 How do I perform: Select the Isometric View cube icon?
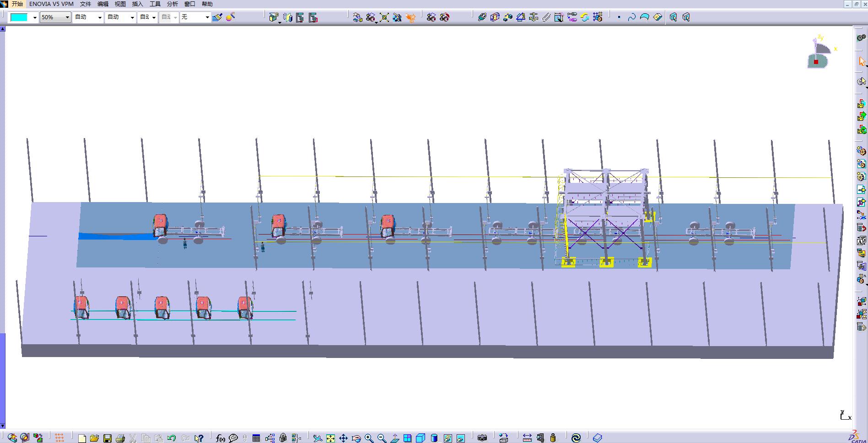point(421,438)
